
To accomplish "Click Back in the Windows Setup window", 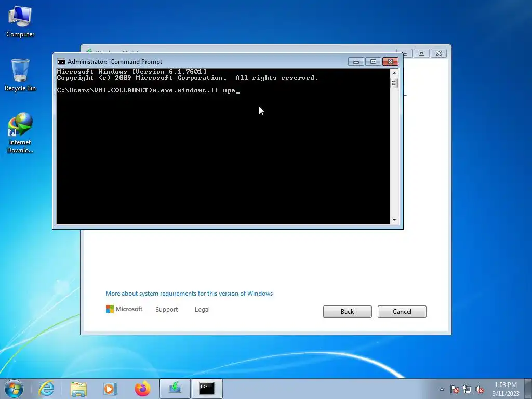I will pyautogui.click(x=348, y=312).
